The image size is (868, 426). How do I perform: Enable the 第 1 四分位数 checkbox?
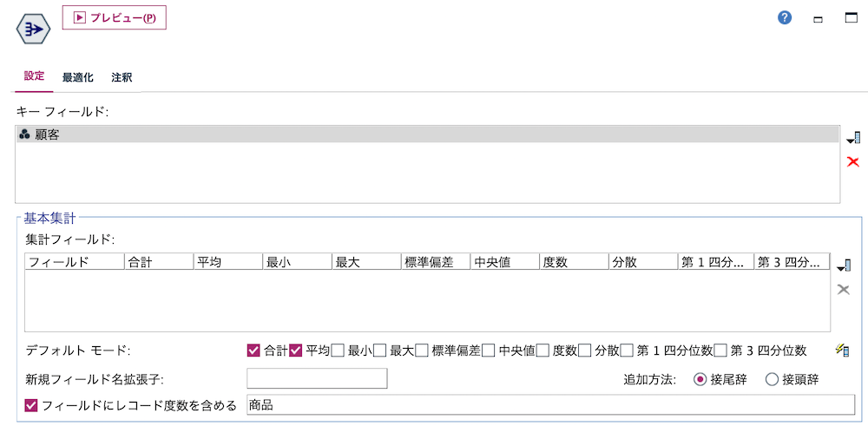click(627, 351)
